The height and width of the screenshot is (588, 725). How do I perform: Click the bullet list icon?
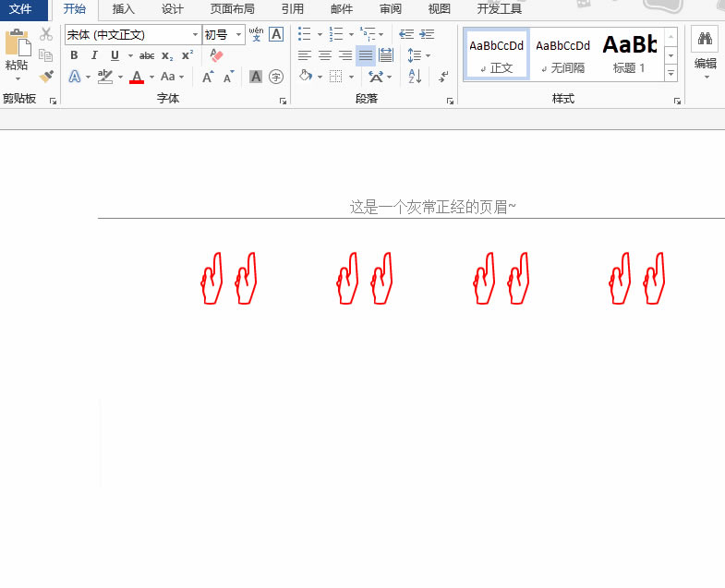click(304, 34)
